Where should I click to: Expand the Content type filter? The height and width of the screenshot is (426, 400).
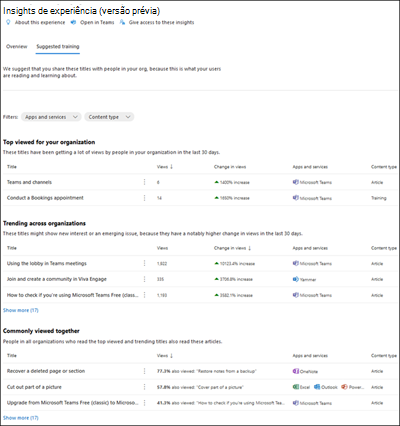pos(109,117)
